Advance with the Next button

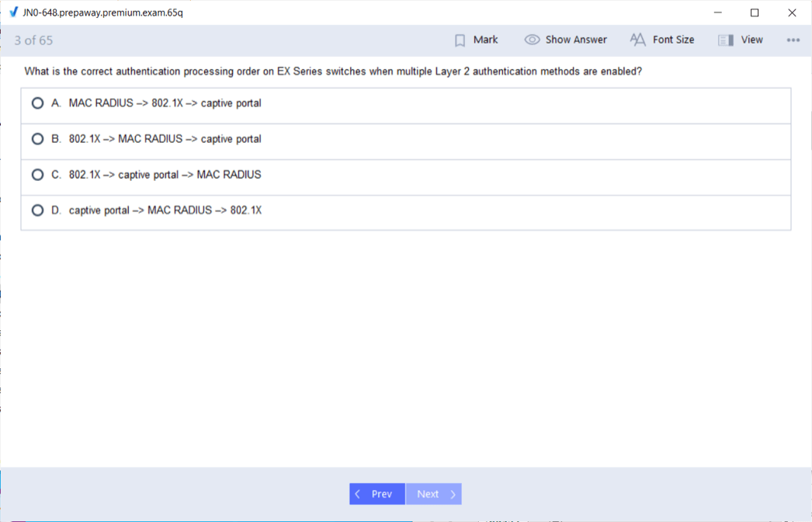coord(434,494)
